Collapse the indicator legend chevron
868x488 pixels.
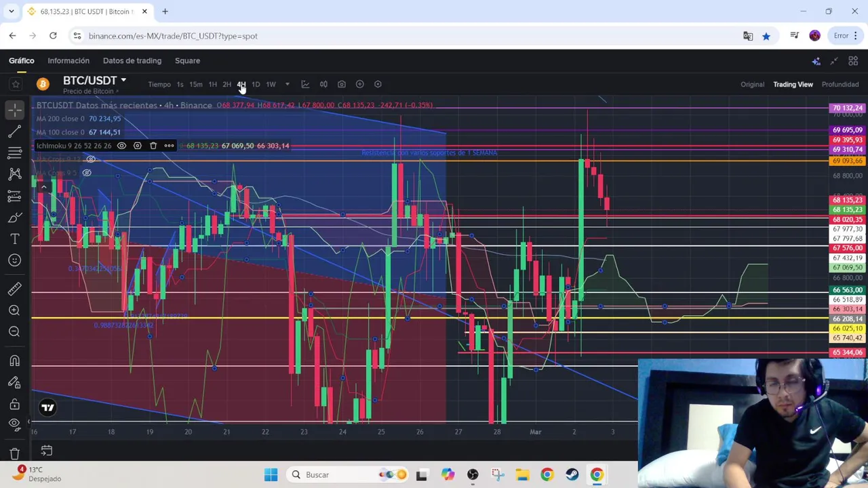43,186
